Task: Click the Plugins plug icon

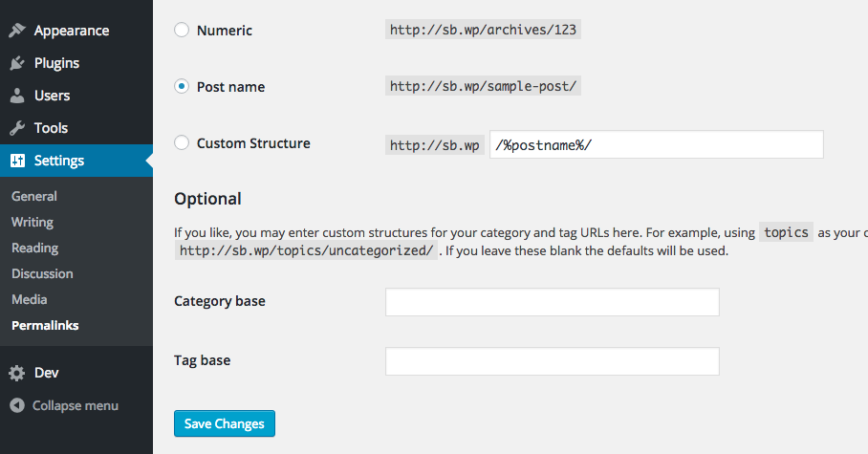Action: (x=17, y=63)
